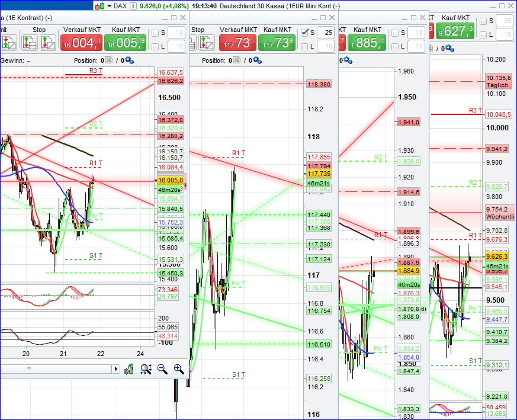Image resolution: width=517 pixels, height=420 pixels.
Task: Zoom in using the plus magnifier icon
Action: pos(178,368)
